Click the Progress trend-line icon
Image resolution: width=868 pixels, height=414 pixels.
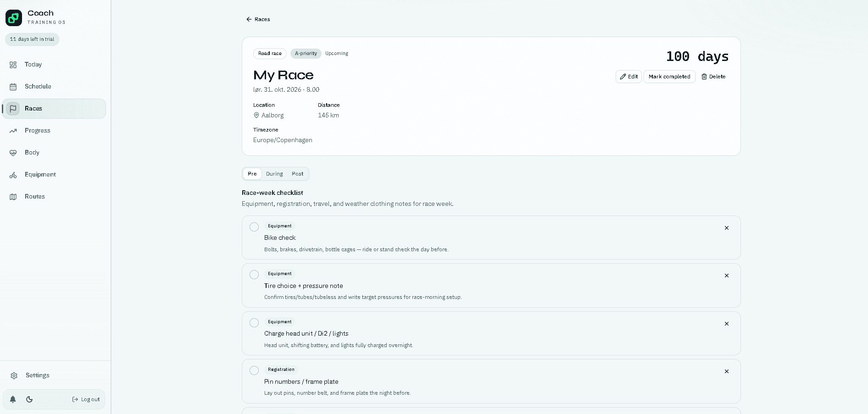tap(13, 131)
